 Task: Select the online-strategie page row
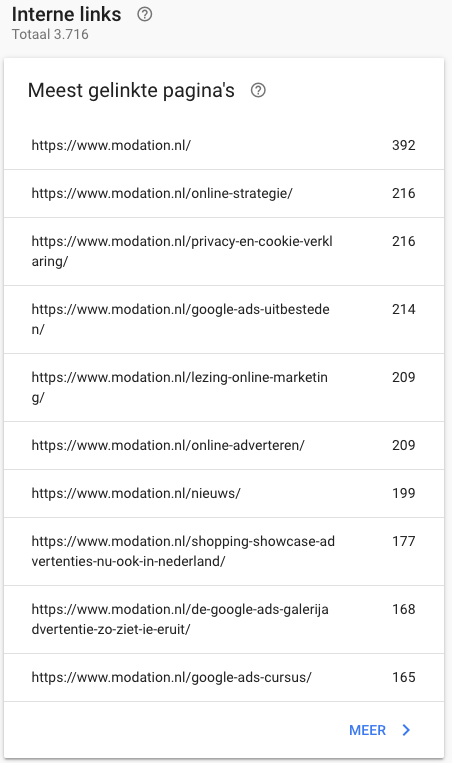pos(224,193)
